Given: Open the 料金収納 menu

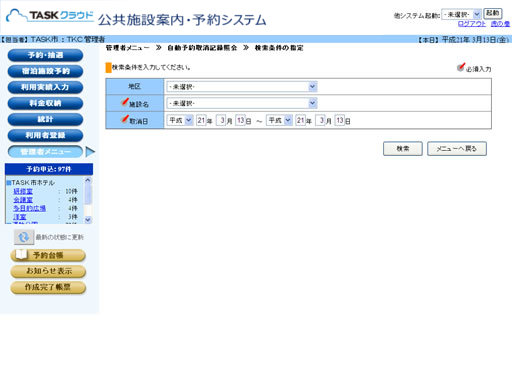Looking at the screenshot, I should click(45, 103).
